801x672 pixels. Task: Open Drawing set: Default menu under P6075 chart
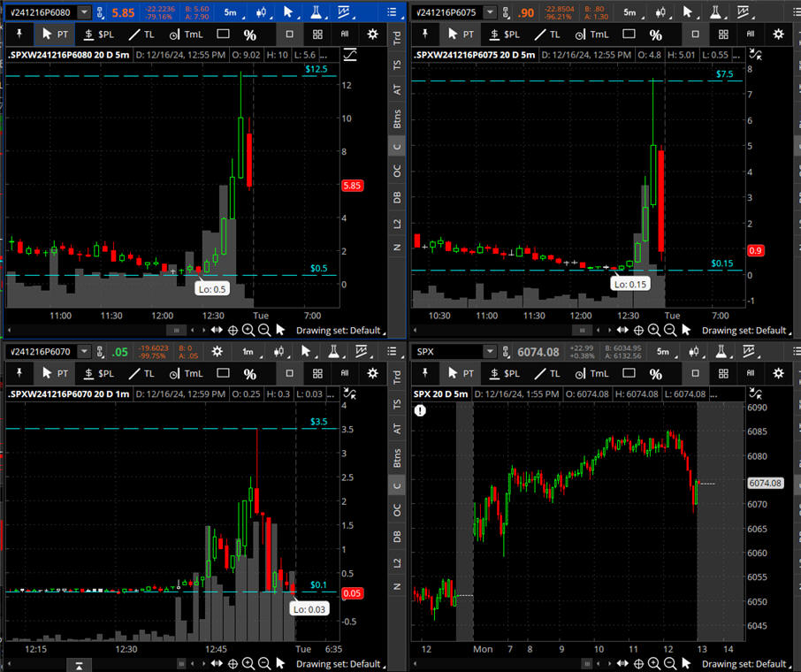[746, 330]
